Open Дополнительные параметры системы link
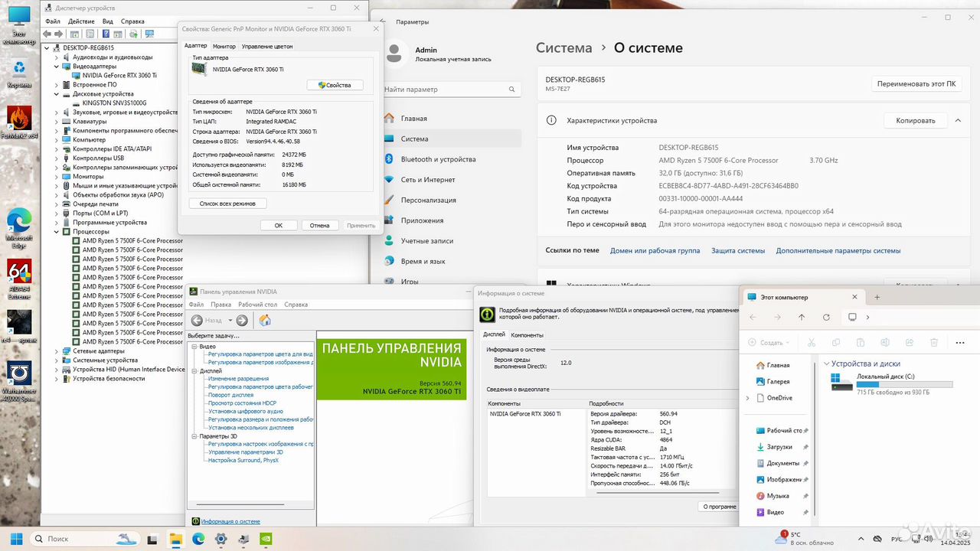Viewport: 980px width, 551px height. click(x=838, y=251)
